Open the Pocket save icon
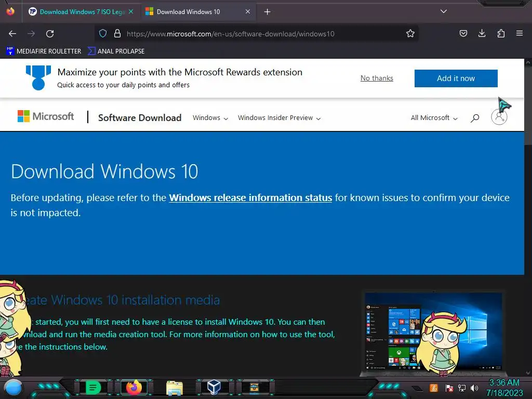The height and width of the screenshot is (399, 532). click(x=463, y=33)
